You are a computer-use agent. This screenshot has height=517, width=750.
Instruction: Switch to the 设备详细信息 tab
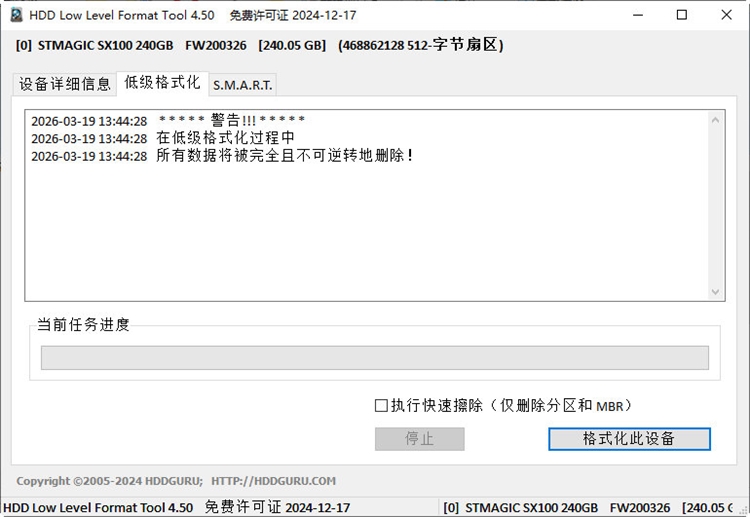65,84
